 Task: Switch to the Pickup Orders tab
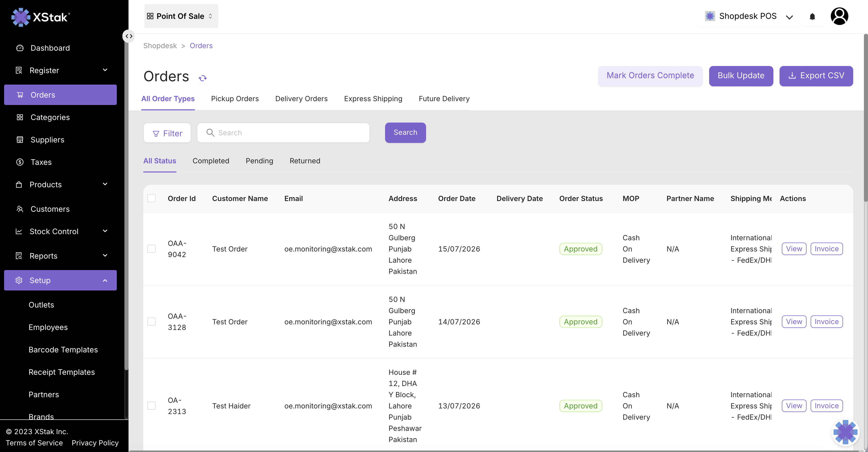pyautogui.click(x=235, y=99)
